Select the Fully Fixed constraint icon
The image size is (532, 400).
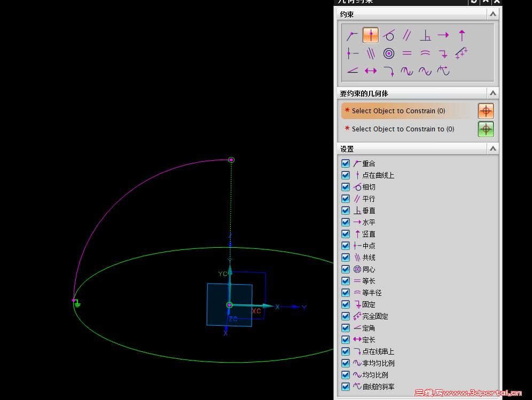(x=461, y=53)
